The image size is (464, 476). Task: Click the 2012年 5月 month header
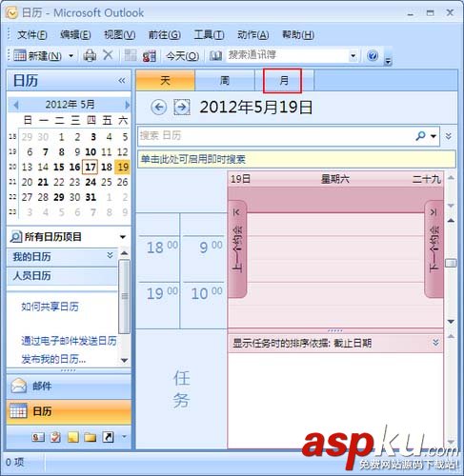point(70,104)
